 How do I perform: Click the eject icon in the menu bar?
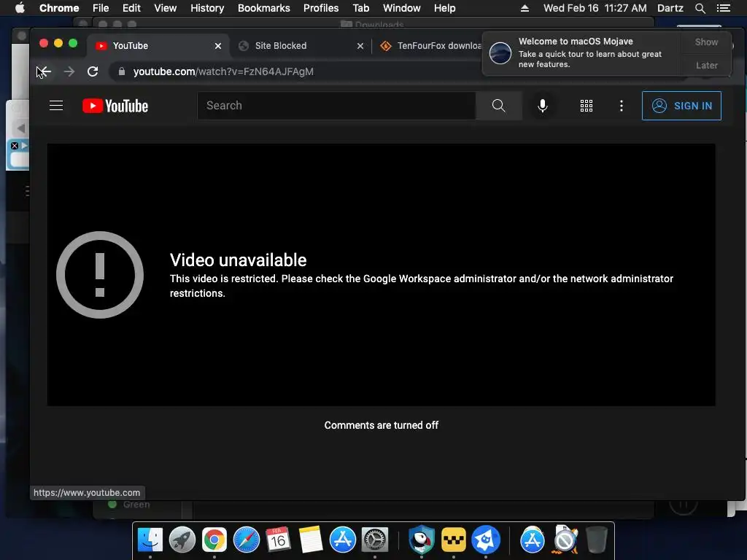525,8
